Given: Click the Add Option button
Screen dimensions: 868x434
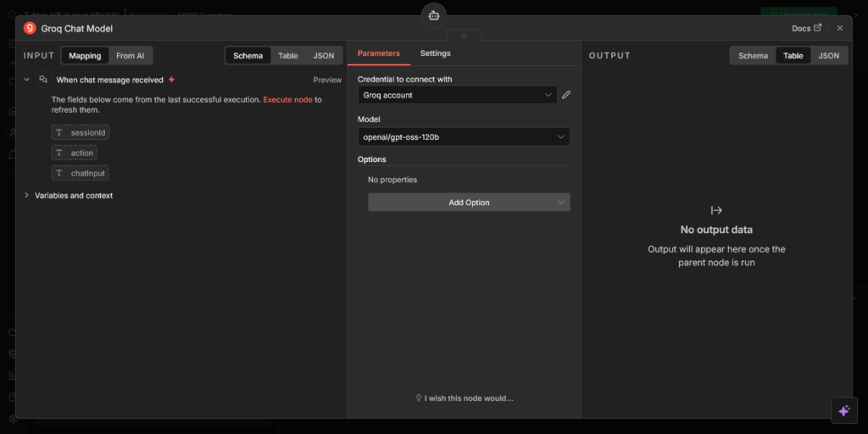Looking at the screenshot, I should pos(469,203).
